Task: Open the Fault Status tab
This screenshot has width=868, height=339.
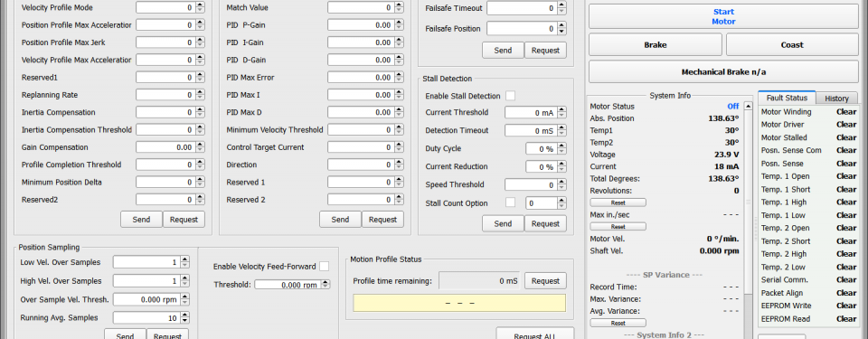Action: [787, 98]
